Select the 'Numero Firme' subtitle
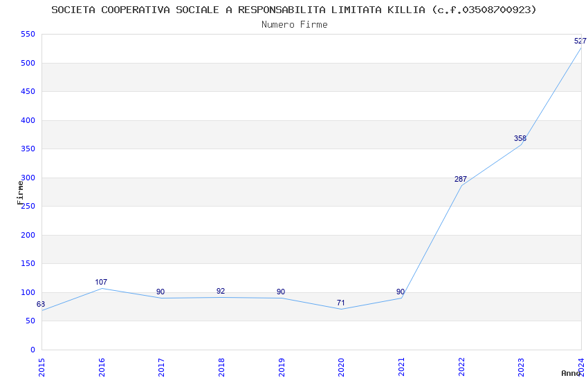This screenshot has height=380, width=588. (295, 24)
